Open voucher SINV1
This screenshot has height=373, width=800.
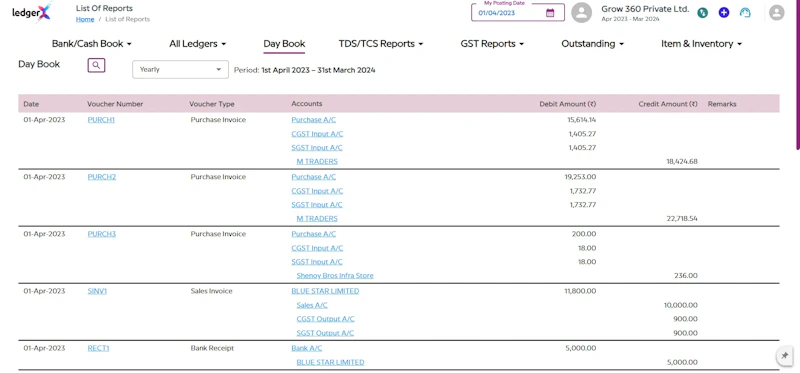(97, 291)
